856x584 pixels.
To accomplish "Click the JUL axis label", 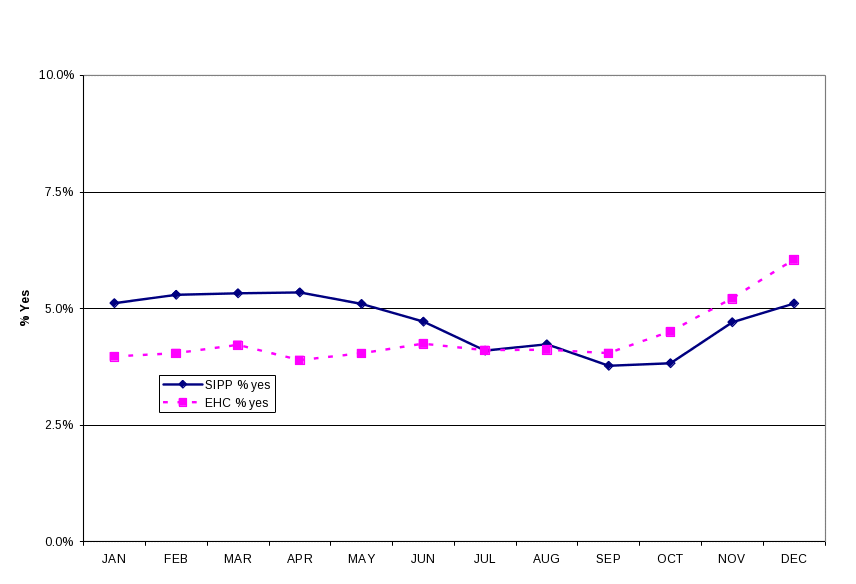I will pos(484,559).
